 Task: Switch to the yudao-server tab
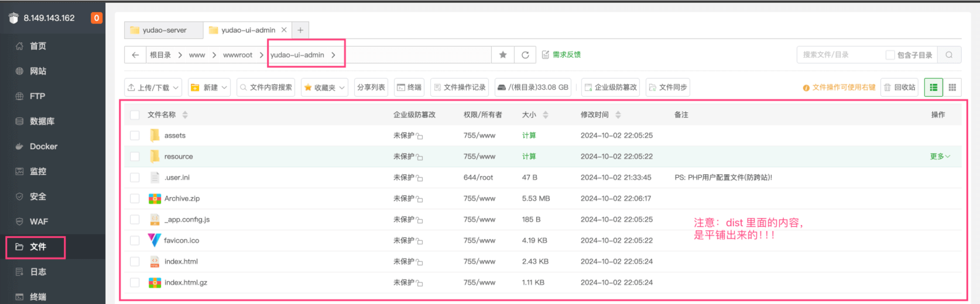click(164, 30)
